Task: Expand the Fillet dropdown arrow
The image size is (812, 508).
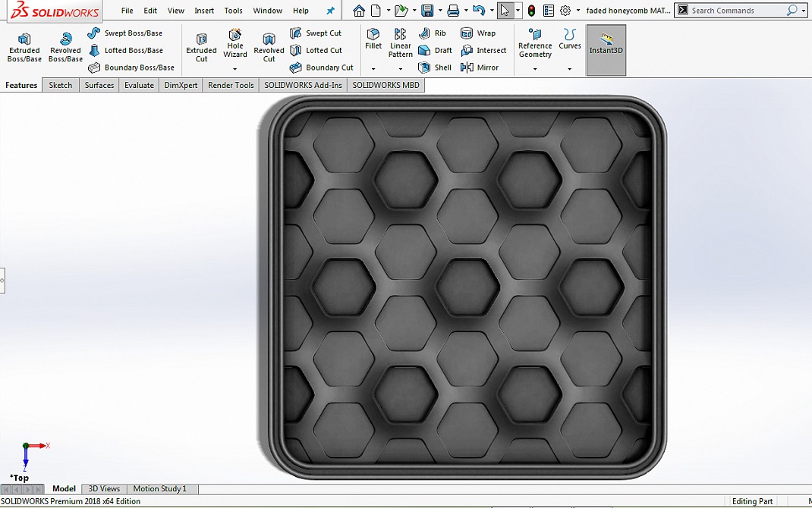Action: 373,69
